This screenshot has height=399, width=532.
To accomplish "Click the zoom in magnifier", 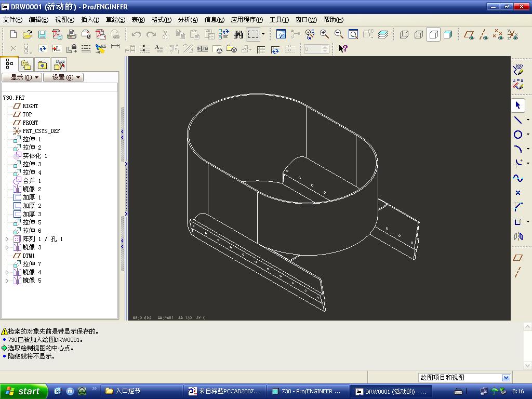I will [324, 34].
